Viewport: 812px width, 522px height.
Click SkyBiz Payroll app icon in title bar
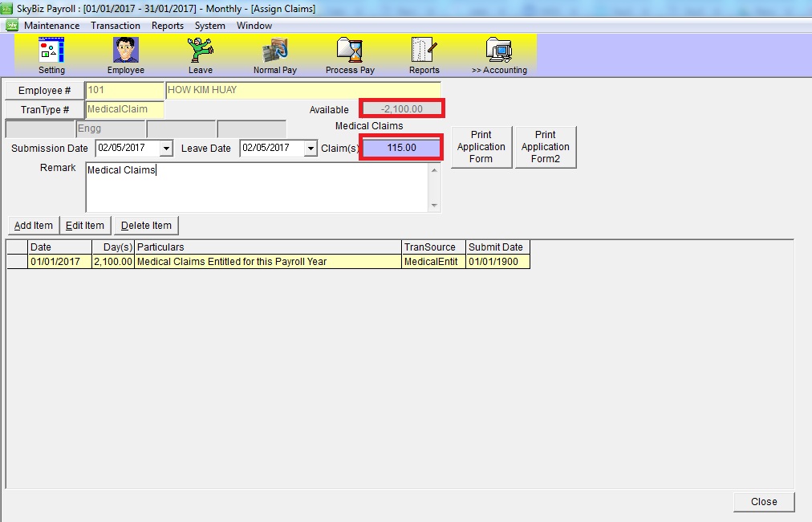(9, 9)
